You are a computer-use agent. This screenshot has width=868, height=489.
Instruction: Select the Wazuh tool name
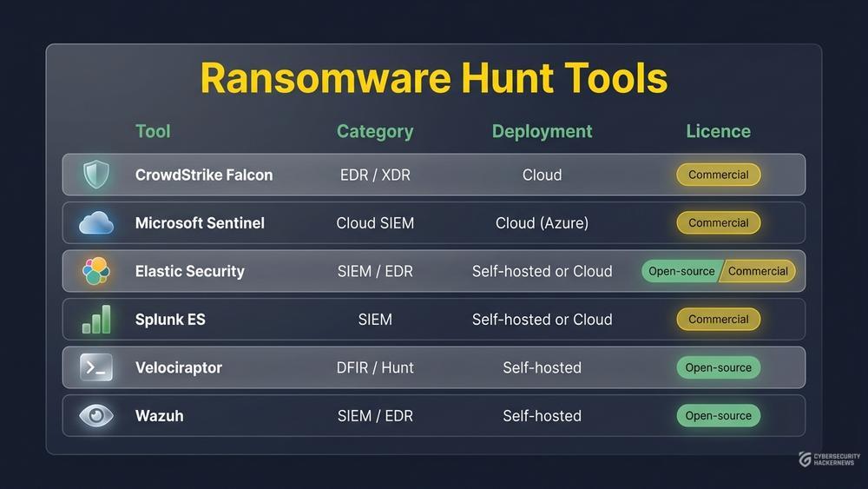coord(160,416)
